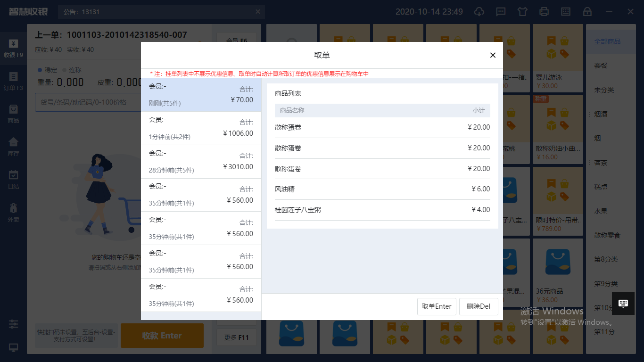Click the floating on-screen keyboard button
This screenshot has width=644, height=362.
[x=623, y=304]
